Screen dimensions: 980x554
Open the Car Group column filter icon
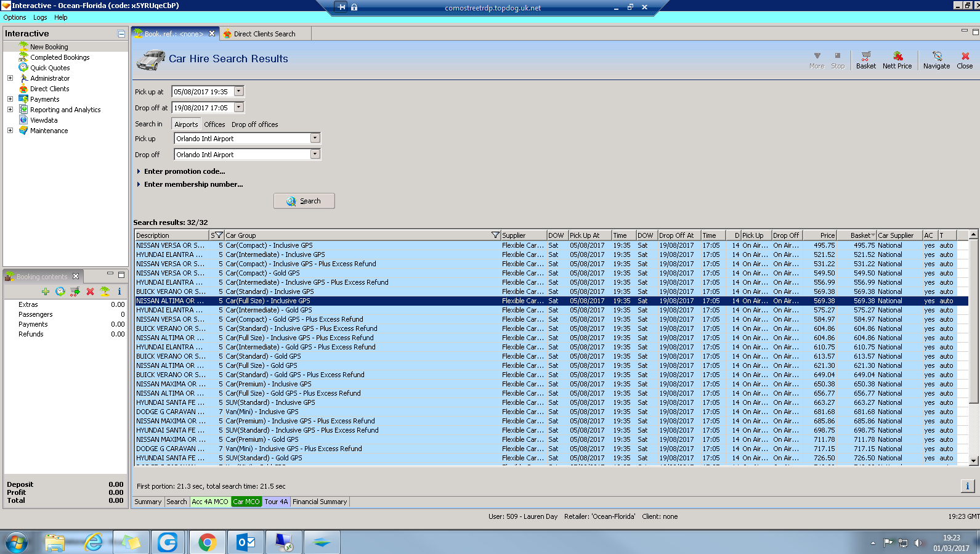(495, 235)
